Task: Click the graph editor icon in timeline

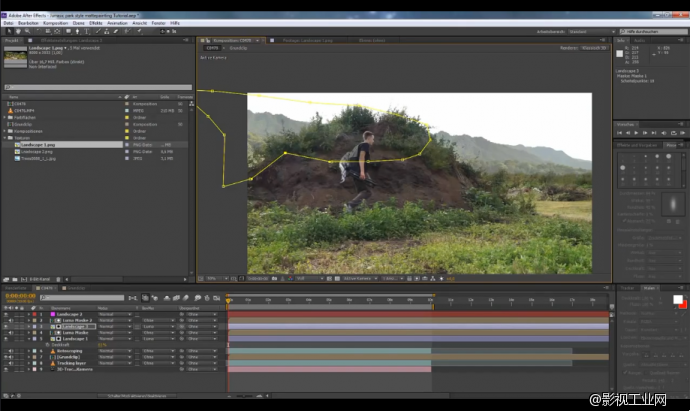Action: pos(217,298)
